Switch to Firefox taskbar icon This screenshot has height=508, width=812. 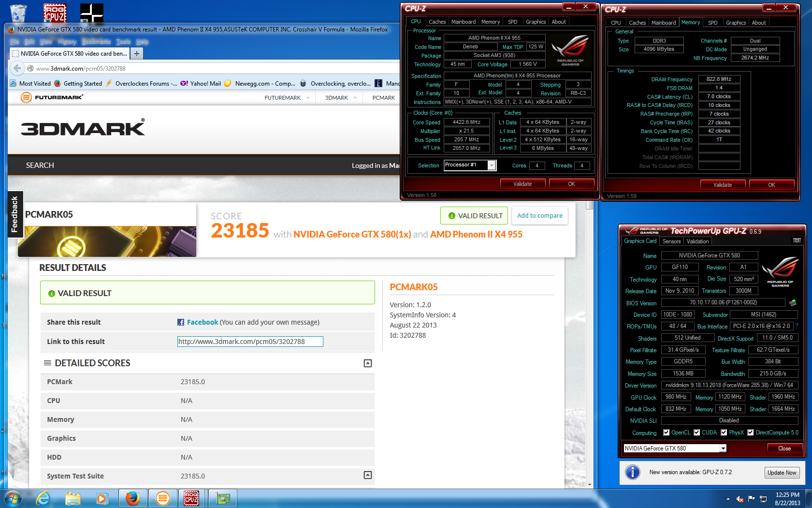click(132, 498)
